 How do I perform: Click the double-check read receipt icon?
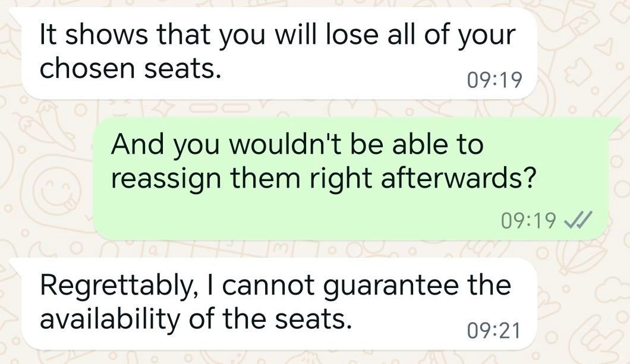(x=576, y=221)
